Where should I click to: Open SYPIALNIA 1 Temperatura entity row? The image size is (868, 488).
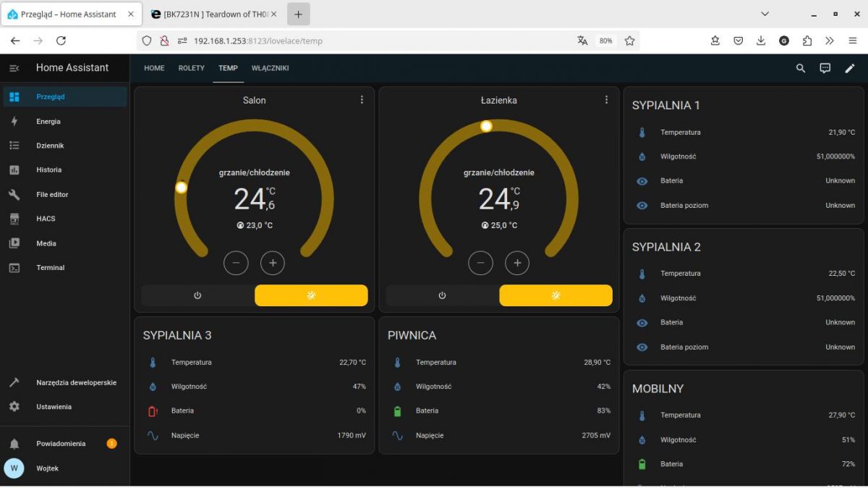[744, 132]
